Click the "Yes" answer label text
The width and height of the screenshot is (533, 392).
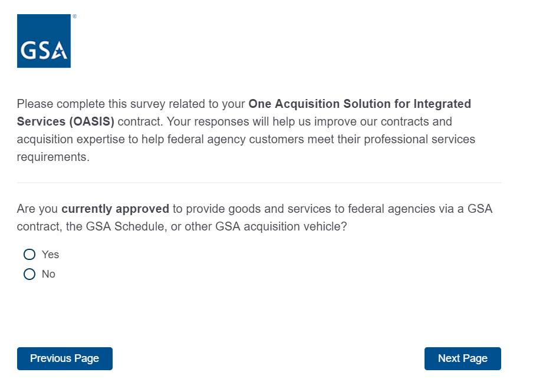(x=51, y=255)
